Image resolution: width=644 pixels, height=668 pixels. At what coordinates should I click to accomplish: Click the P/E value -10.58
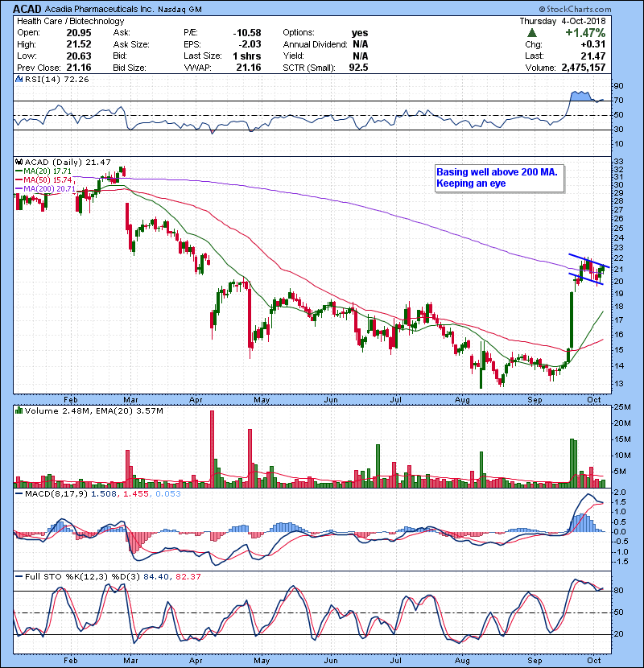[247, 33]
